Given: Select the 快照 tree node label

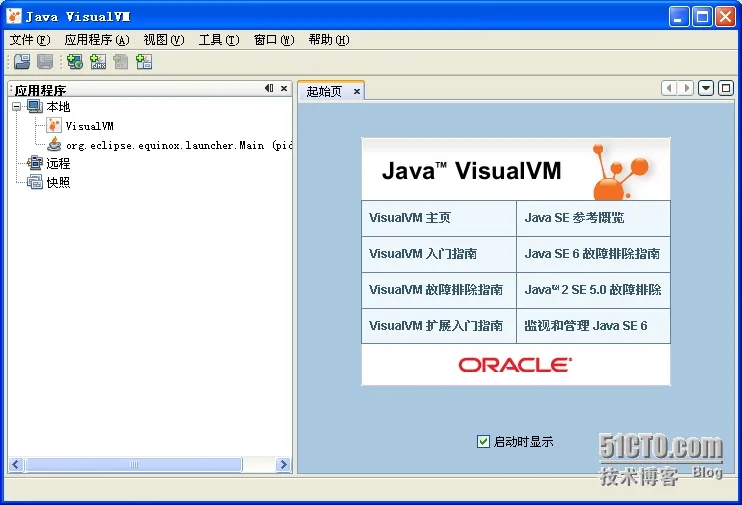Looking at the screenshot, I should [x=59, y=182].
